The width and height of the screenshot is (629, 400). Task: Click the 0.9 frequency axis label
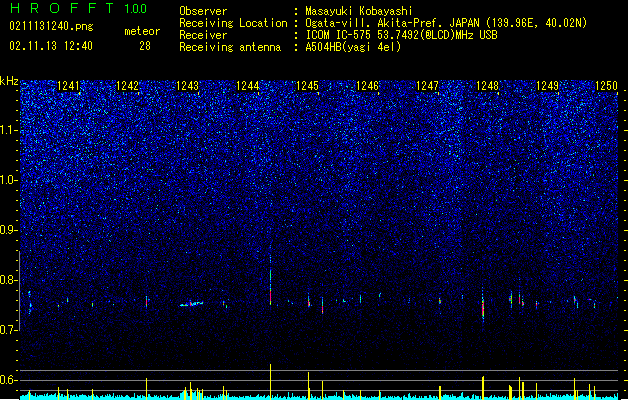(9, 230)
